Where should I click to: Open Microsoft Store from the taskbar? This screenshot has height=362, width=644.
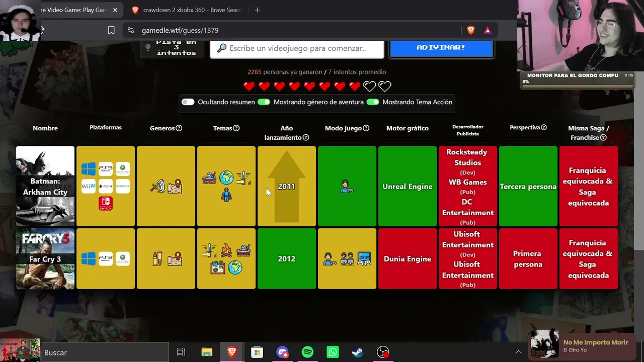coord(257,352)
